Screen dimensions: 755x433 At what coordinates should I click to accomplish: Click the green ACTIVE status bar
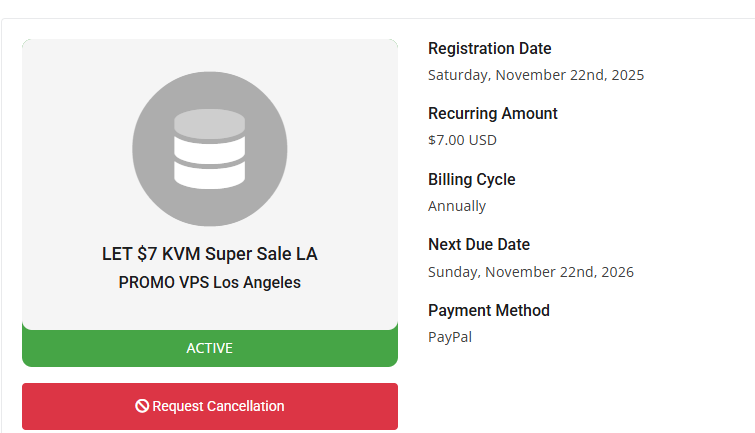click(x=210, y=348)
